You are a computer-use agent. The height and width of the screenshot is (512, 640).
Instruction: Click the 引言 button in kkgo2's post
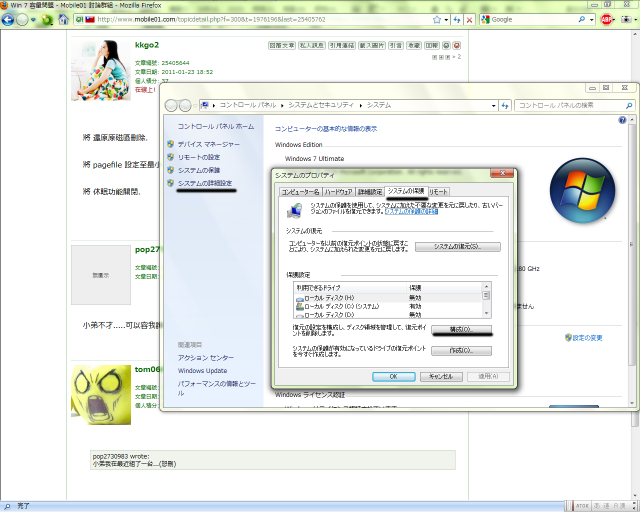coord(396,45)
